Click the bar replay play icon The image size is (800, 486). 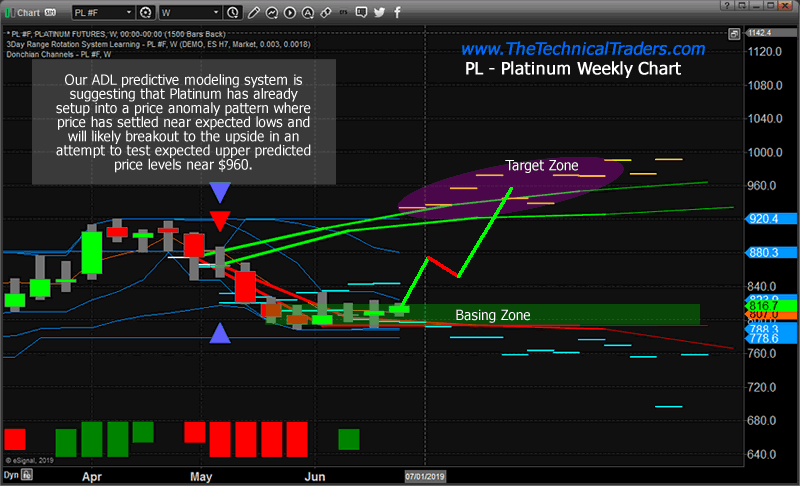pyautogui.click(x=289, y=13)
